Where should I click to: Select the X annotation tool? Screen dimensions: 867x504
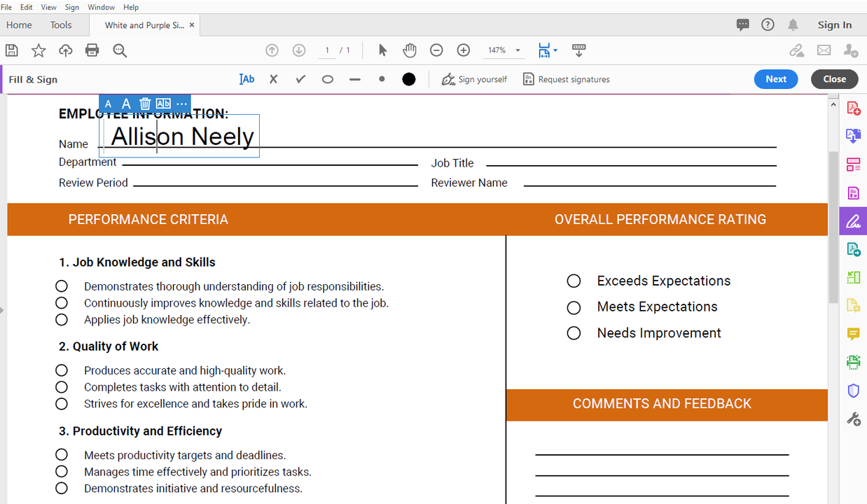(273, 79)
